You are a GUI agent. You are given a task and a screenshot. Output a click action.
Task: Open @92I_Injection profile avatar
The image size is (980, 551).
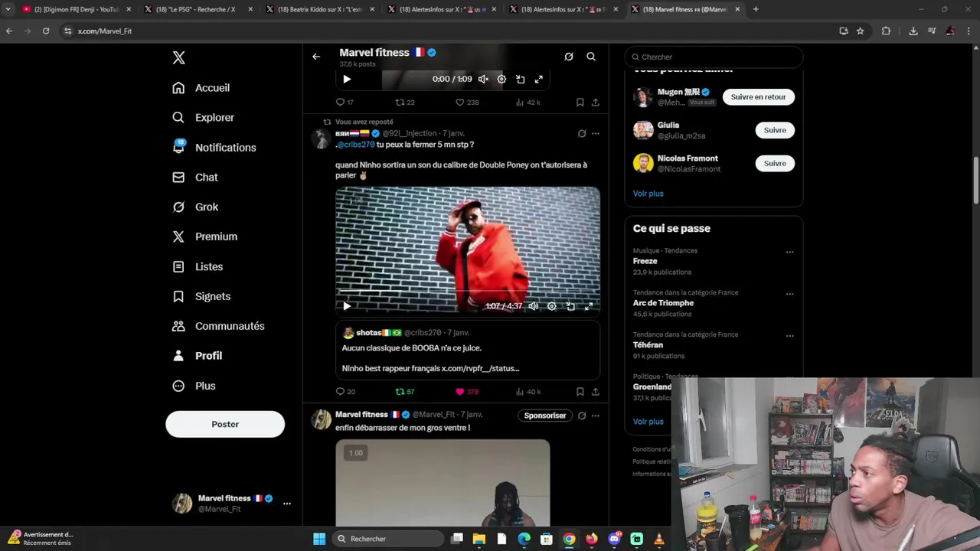(x=321, y=139)
